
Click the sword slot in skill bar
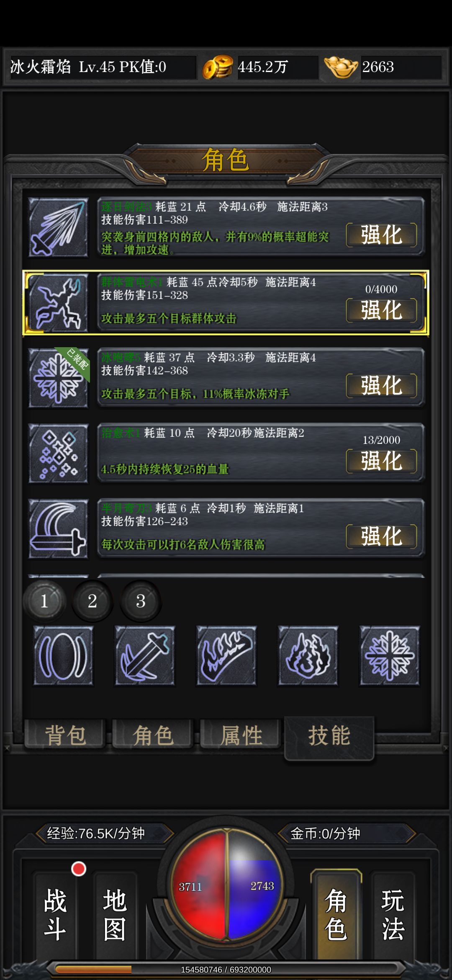[x=145, y=656]
